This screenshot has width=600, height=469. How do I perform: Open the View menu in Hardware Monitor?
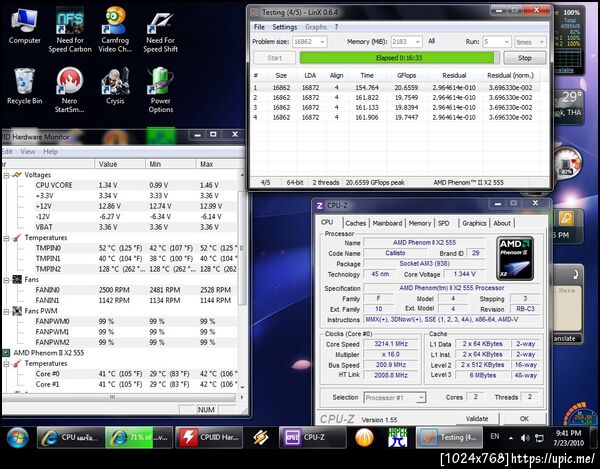(x=28, y=152)
